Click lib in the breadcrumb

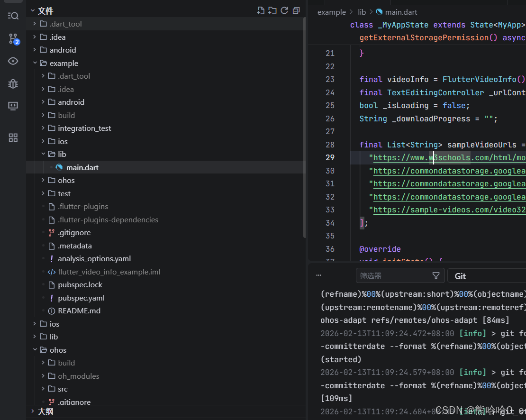click(362, 12)
